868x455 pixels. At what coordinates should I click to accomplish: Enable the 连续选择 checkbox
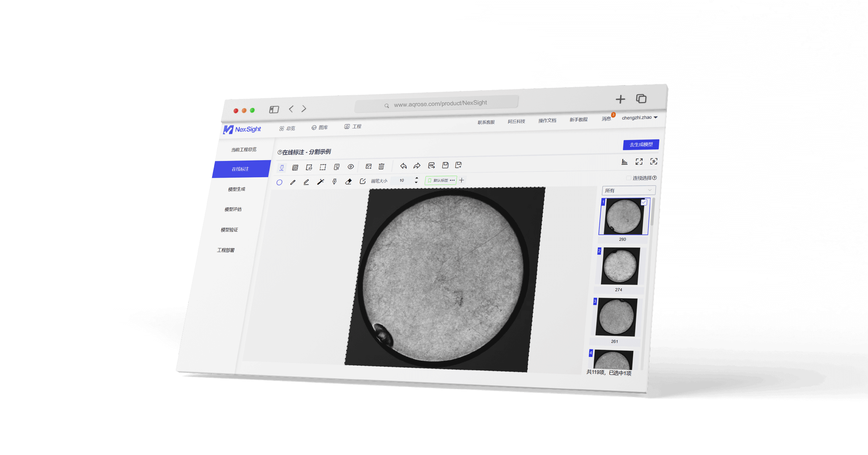pyautogui.click(x=628, y=178)
